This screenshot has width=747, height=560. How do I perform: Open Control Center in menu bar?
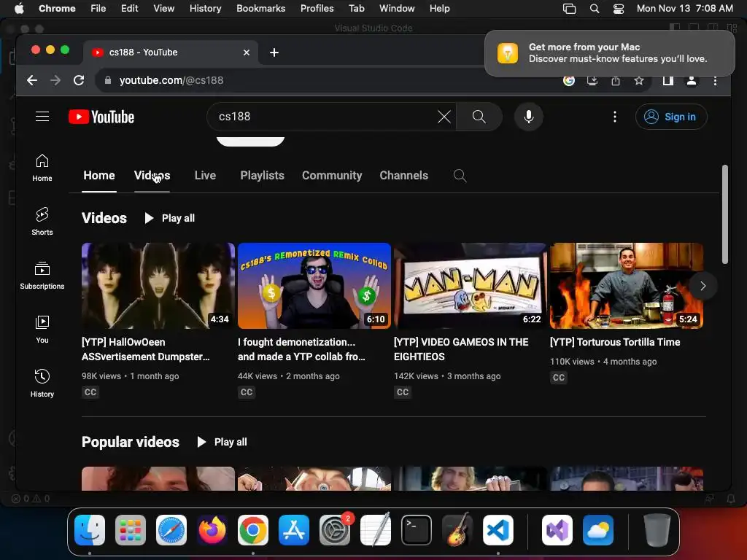(618, 8)
